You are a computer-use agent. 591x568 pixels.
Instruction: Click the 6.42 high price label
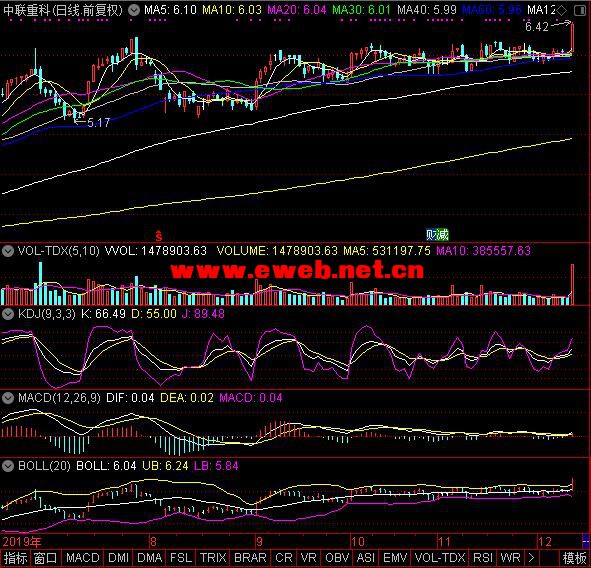(537, 27)
